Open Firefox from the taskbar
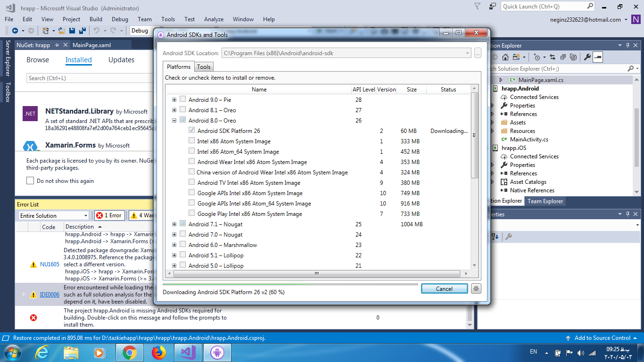644x362 pixels. tap(159, 352)
